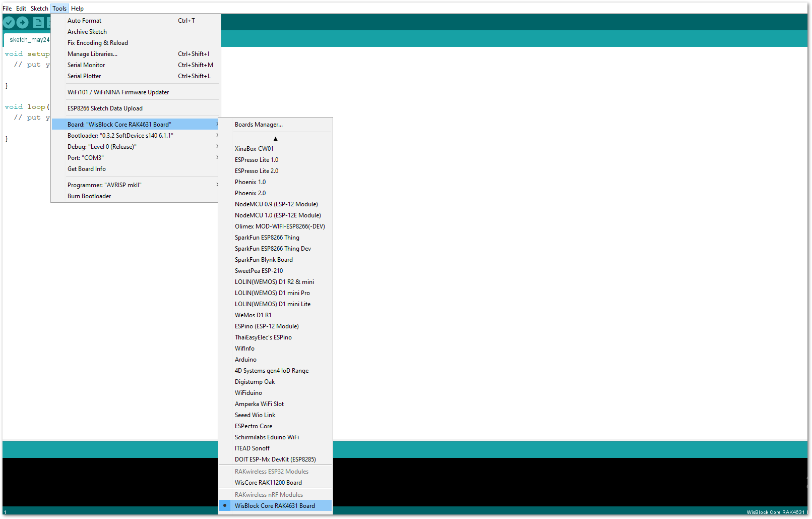This screenshot has height=519, width=812.
Task: Select the checked WisBlock Core RAK4631 Board
Action: (x=275, y=506)
